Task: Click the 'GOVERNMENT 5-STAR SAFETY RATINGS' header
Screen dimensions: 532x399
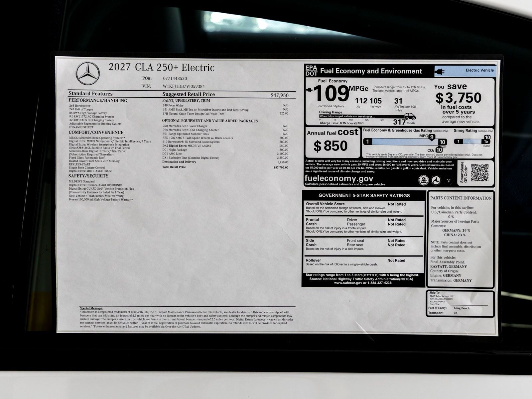Action: 364,195
